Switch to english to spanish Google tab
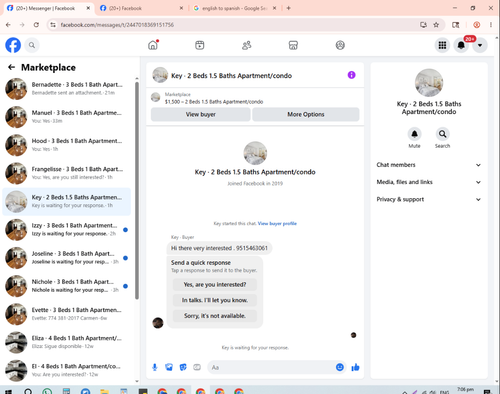 235,8
